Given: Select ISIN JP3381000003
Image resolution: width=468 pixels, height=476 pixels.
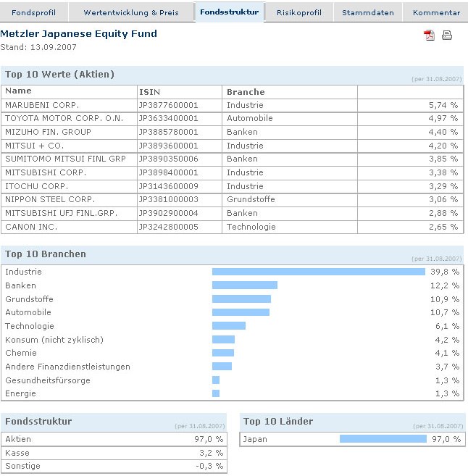Looking at the screenshot, I should click(169, 199).
